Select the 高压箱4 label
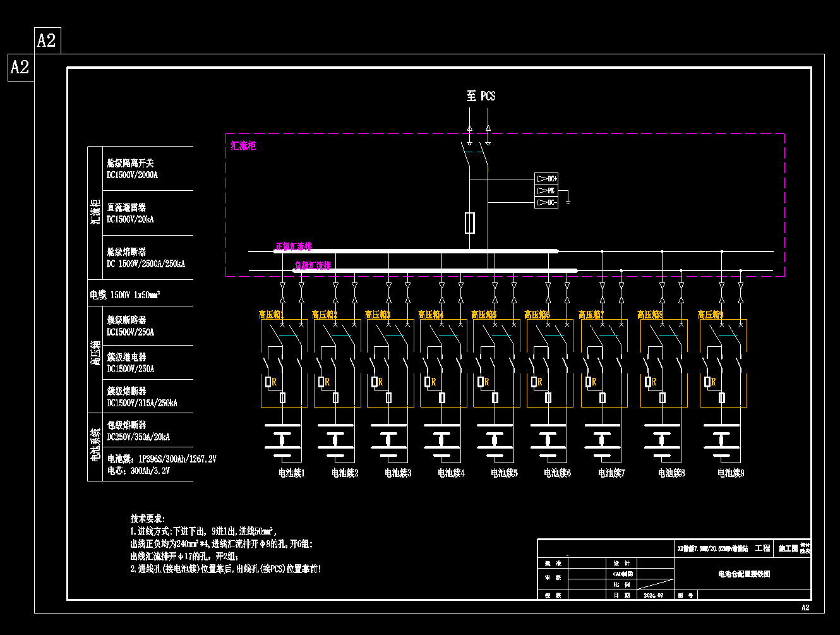 pos(431,315)
